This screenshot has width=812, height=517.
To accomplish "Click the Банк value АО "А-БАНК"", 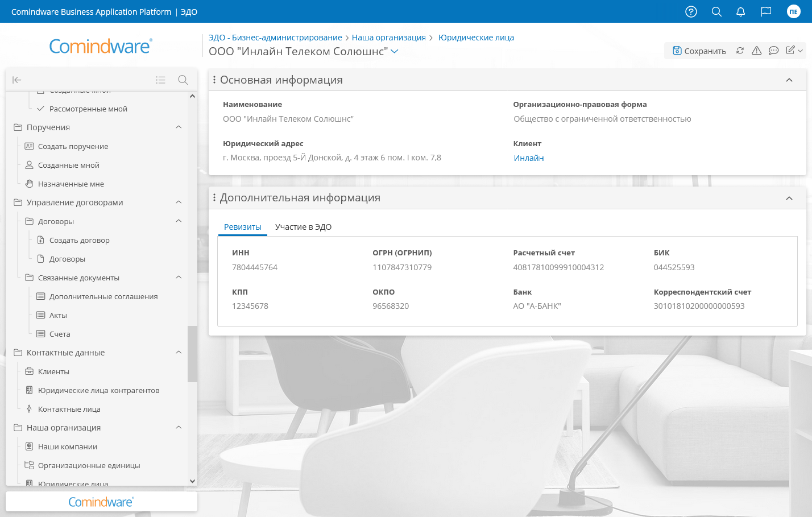I will tap(537, 306).
